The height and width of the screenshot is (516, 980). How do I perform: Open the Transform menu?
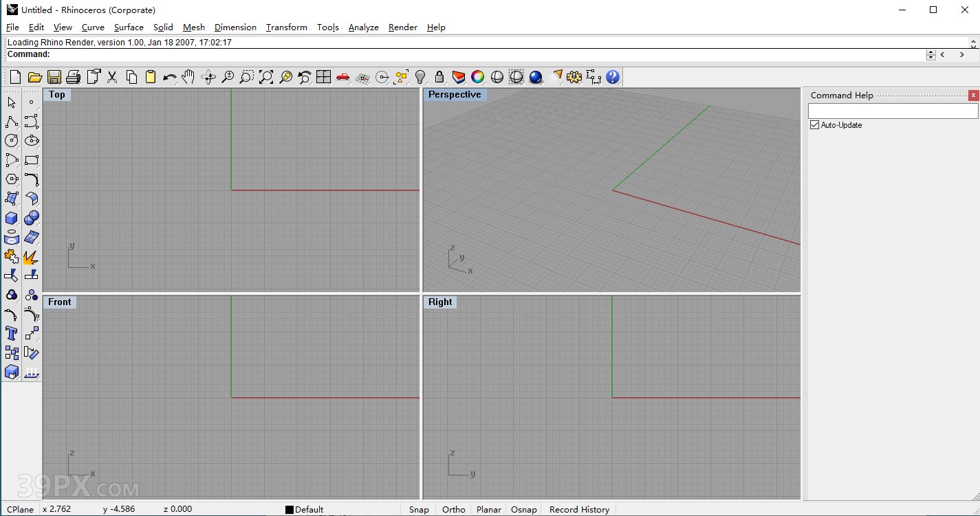tap(286, 27)
